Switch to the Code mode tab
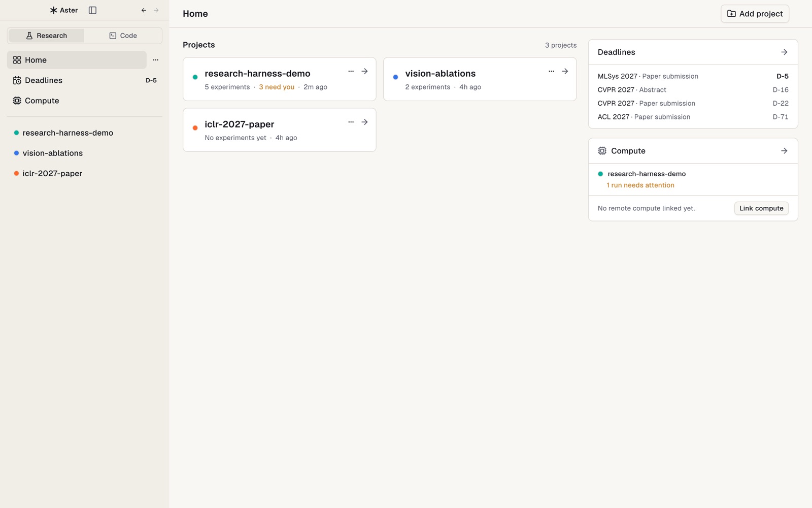Viewport: 812px width, 508px height. (123, 36)
